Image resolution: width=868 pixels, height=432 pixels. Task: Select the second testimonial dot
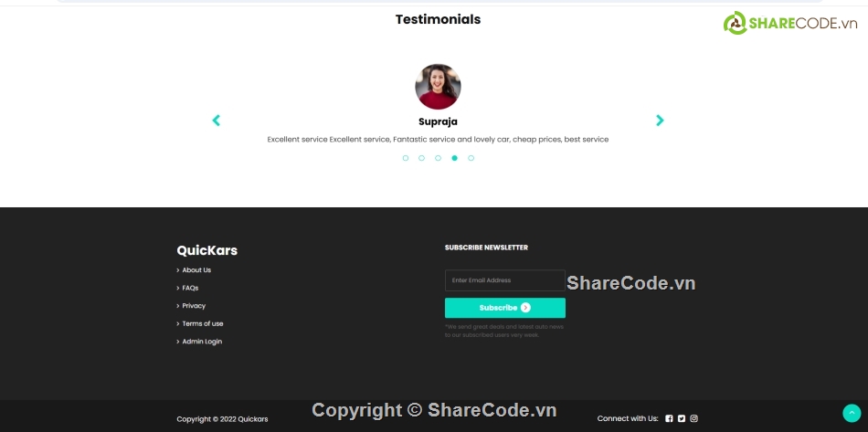click(x=421, y=158)
